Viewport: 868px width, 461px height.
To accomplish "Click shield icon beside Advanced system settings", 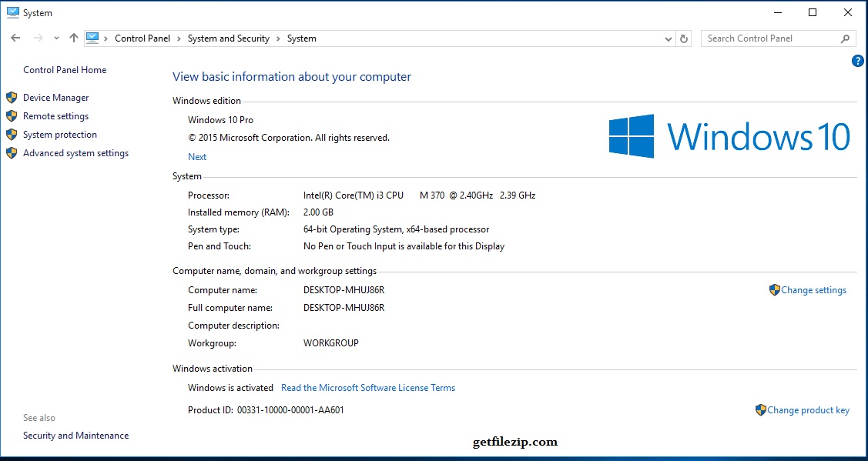I will click(12, 153).
